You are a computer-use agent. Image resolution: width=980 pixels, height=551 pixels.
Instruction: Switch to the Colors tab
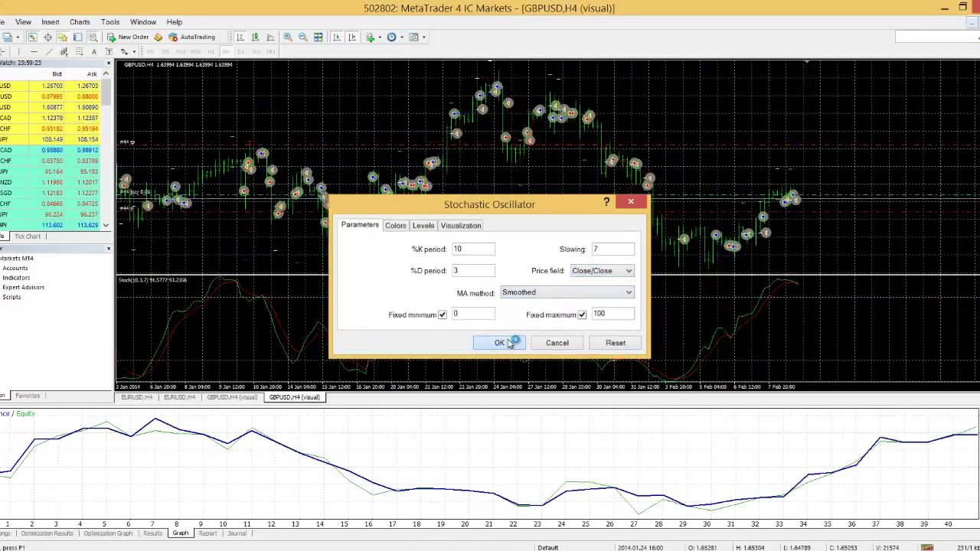click(396, 226)
